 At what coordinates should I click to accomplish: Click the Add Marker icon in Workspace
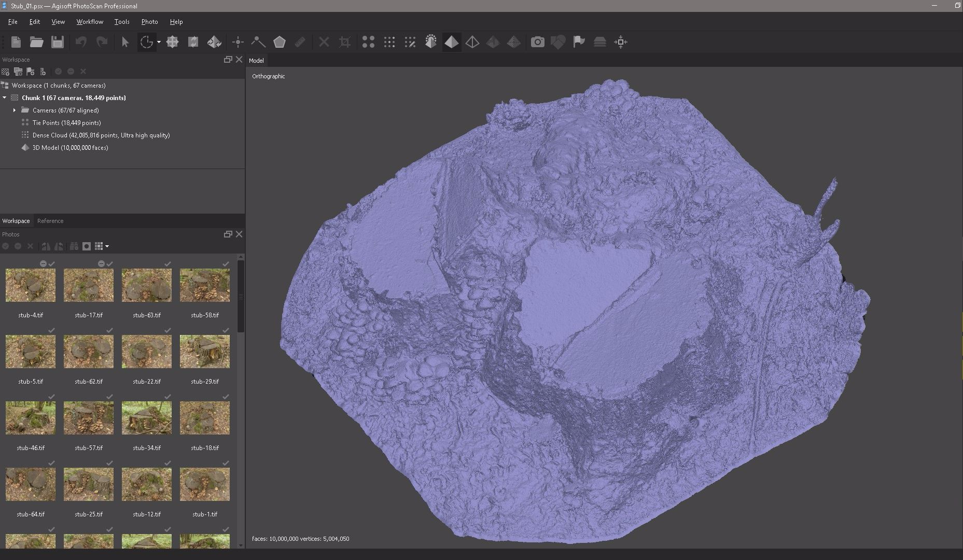click(31, 72)
